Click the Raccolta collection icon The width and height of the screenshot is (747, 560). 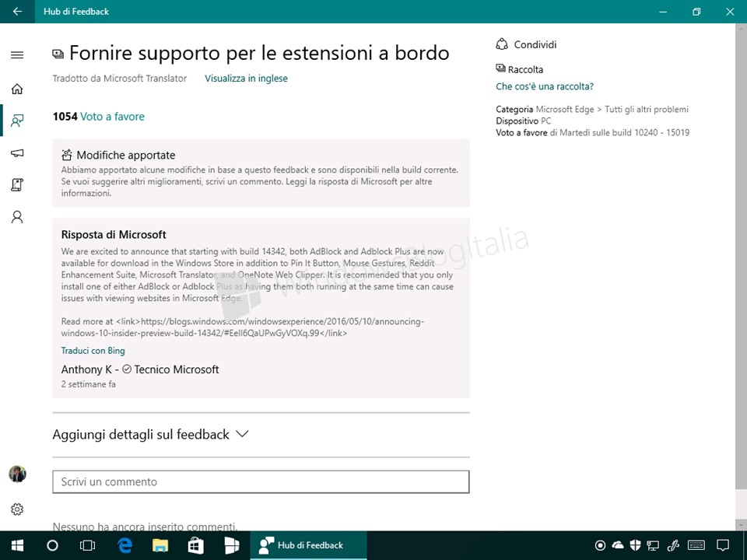[500, 68]
